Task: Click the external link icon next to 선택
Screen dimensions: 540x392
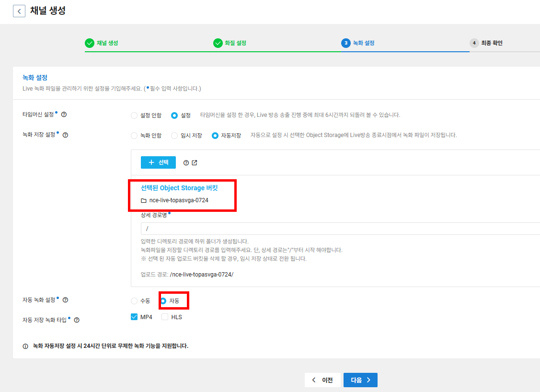Action: (x=195, y=162)
